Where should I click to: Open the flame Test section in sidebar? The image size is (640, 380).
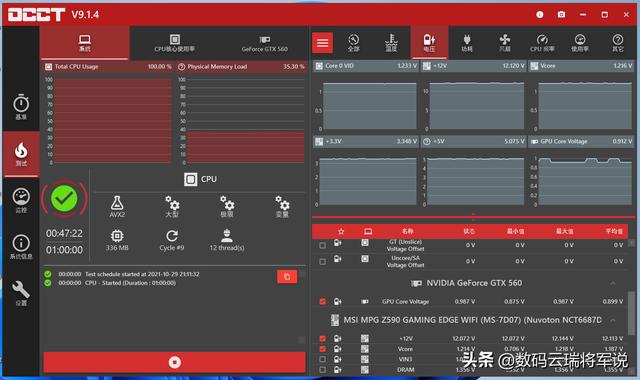(x=21, y=154)
